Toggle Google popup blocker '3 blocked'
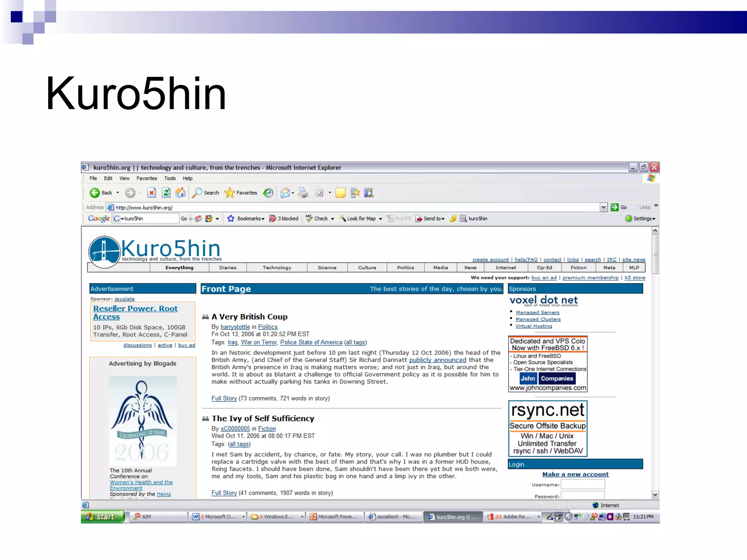The image size is (747, 560). pos(284,218)
